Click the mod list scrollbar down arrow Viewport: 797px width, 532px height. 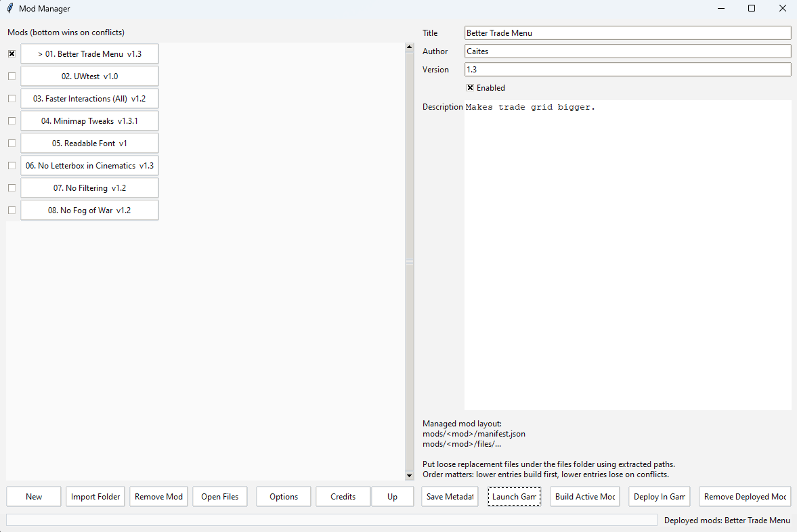(409, 476)
